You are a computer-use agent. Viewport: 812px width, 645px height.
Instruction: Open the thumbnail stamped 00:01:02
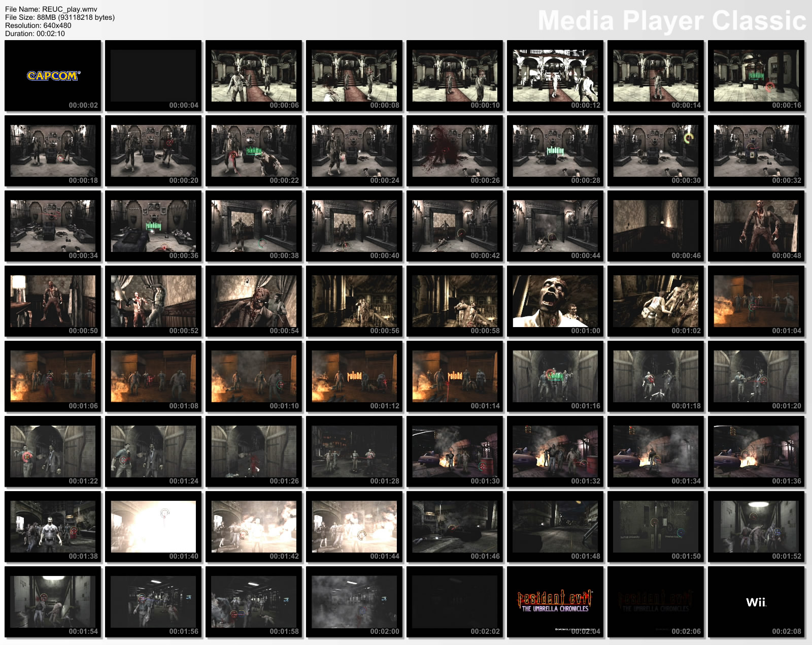pos(656,301)
